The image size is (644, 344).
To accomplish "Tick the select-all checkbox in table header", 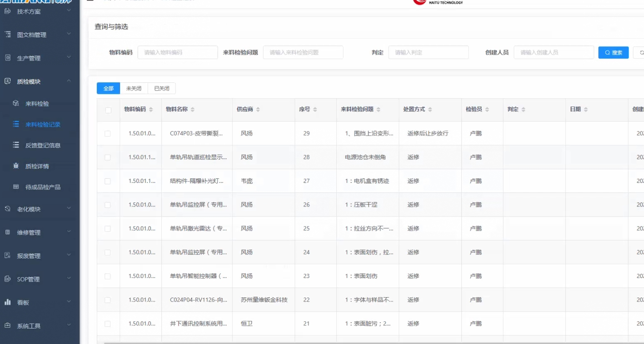I will (x=108, y=110).
